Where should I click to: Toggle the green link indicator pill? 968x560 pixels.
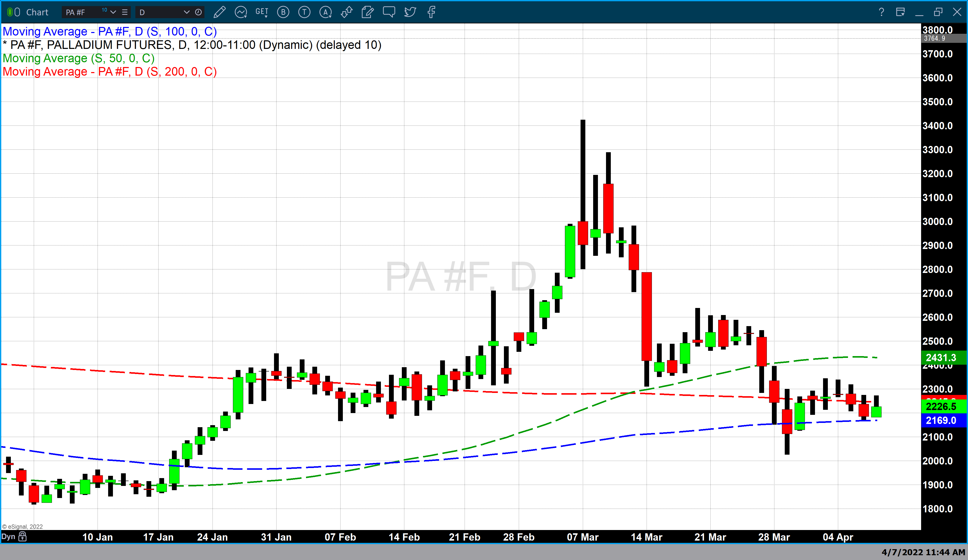pyautogui.click(x=10, y=12)
